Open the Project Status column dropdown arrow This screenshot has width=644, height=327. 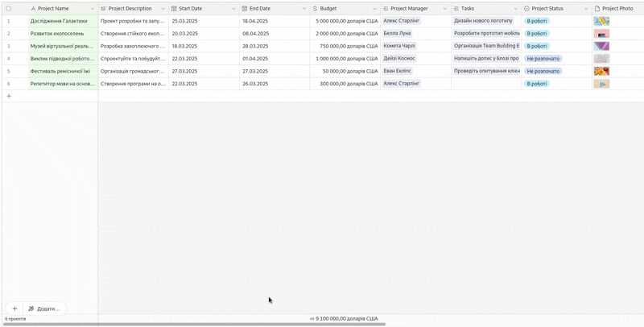click(x=587, y=9)
